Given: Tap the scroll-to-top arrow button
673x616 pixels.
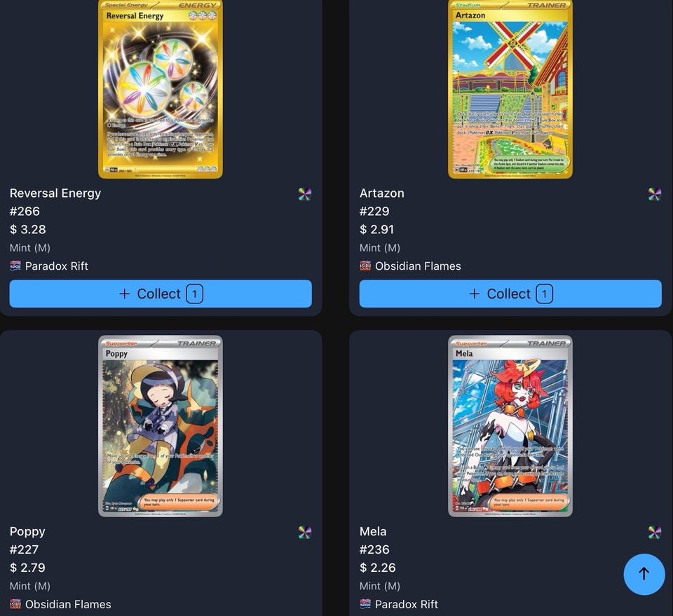Looking at the screenshot, I should click(x=644, y=574).
